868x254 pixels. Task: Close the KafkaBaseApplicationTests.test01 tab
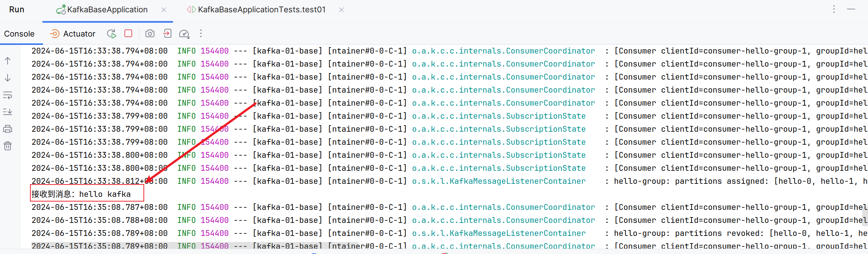point(341,10)
